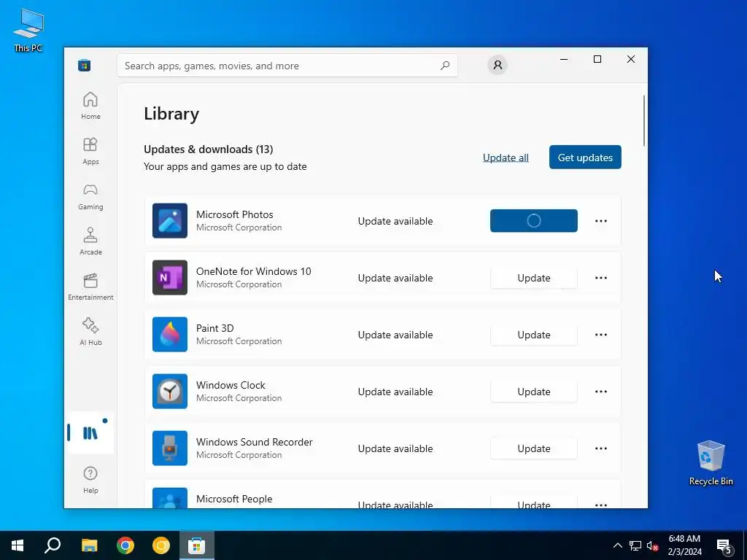Focus the Search apps, games, movies field

[287, 66]
